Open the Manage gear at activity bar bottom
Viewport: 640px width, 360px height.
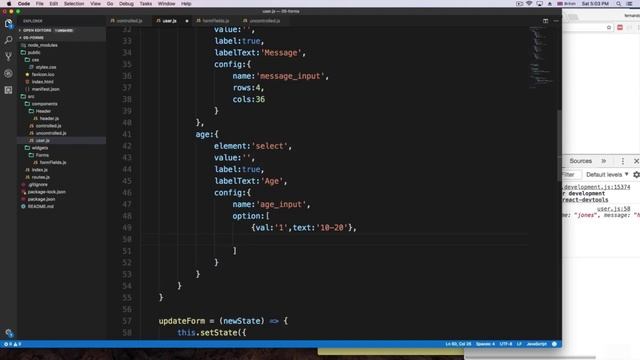[9, 333]
